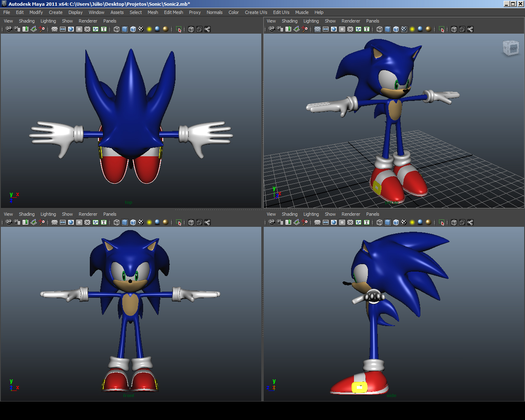
Task: Toggle Grid icon in perspective view toolbar
Action: pos(317,29)
